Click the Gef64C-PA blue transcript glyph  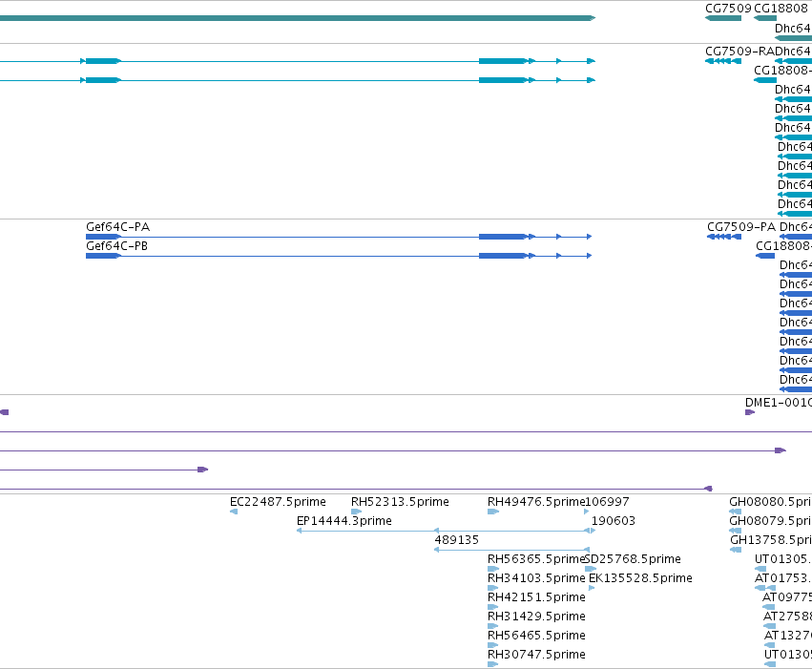pyautogui.click(x=339, y=237)
